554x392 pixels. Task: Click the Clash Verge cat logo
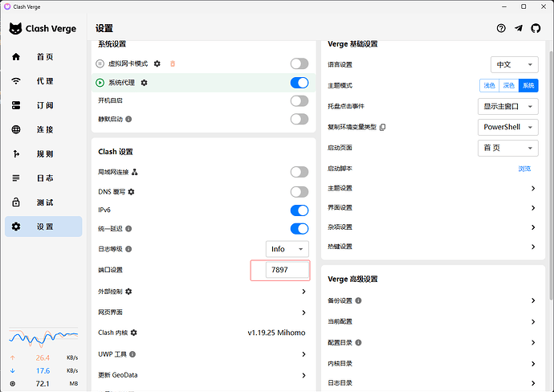(x=15, y=28)
